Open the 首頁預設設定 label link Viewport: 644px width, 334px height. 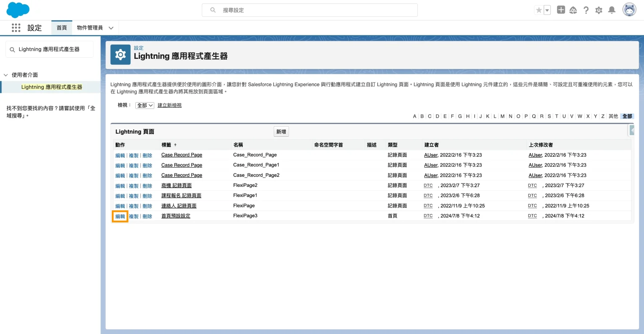coord(176,216)
